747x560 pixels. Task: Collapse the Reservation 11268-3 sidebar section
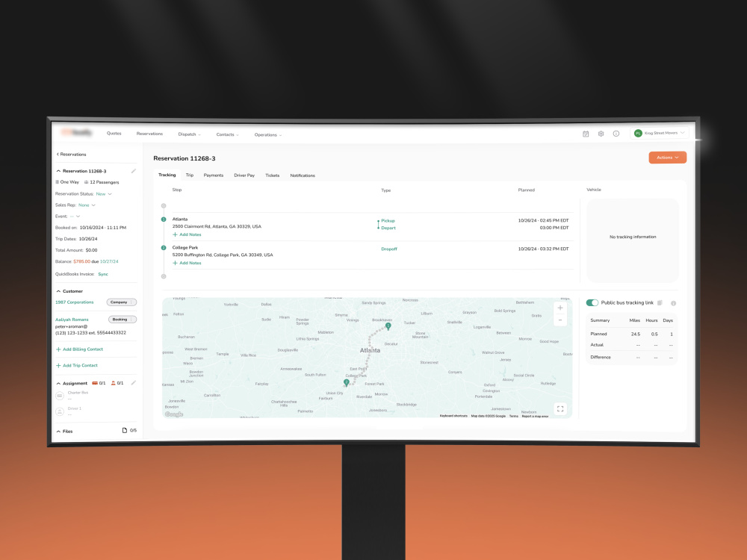point(58,171)
